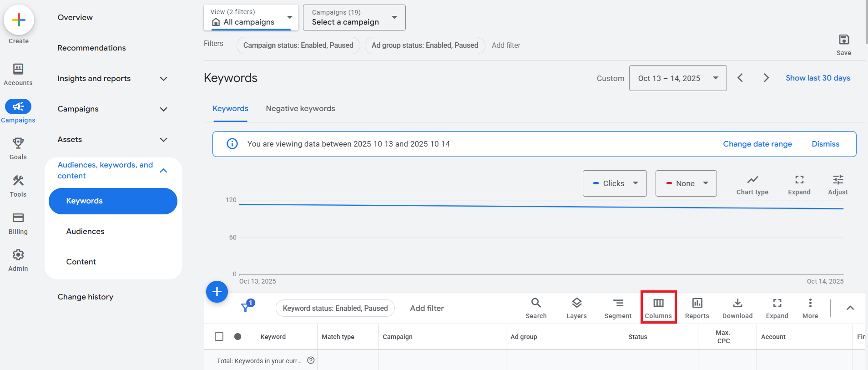This screenshot has height=370, width=868.
Task: Switch to Negative keywords tab
Action: 300,109
